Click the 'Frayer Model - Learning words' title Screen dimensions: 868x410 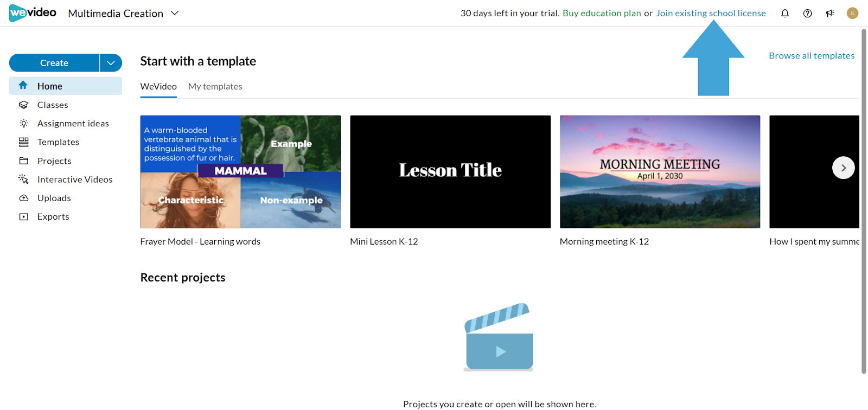[200, 242]
